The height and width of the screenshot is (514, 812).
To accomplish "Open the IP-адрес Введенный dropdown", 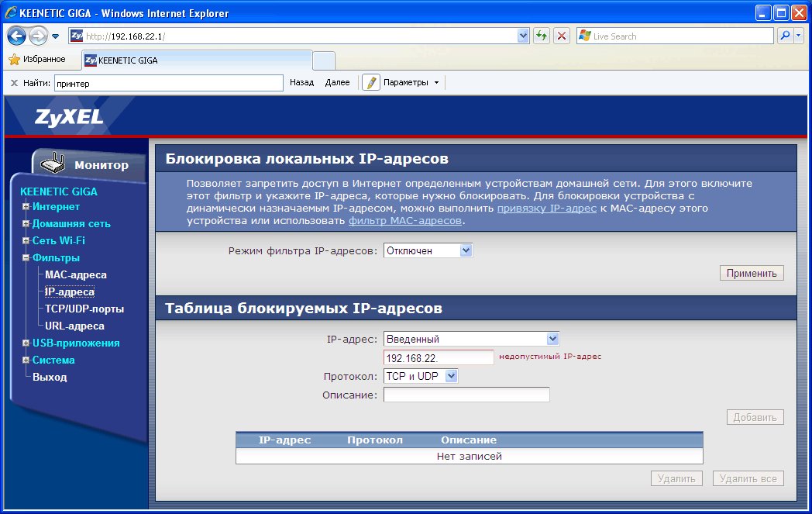I will (x=471, y=339).
